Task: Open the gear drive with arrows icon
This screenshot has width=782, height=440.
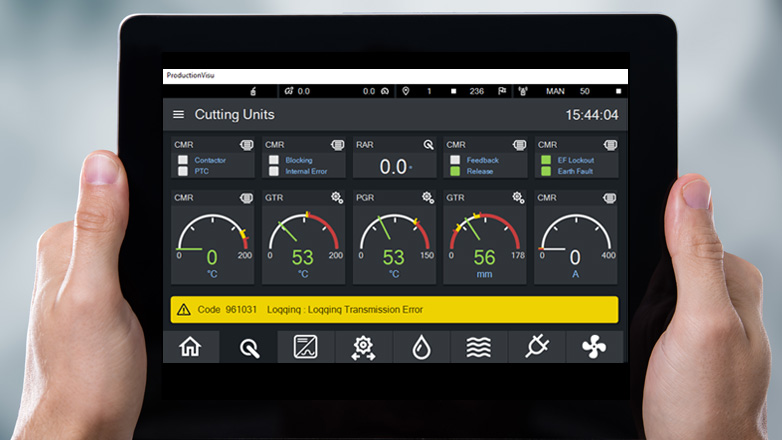Action: click(x=363, y=347)
